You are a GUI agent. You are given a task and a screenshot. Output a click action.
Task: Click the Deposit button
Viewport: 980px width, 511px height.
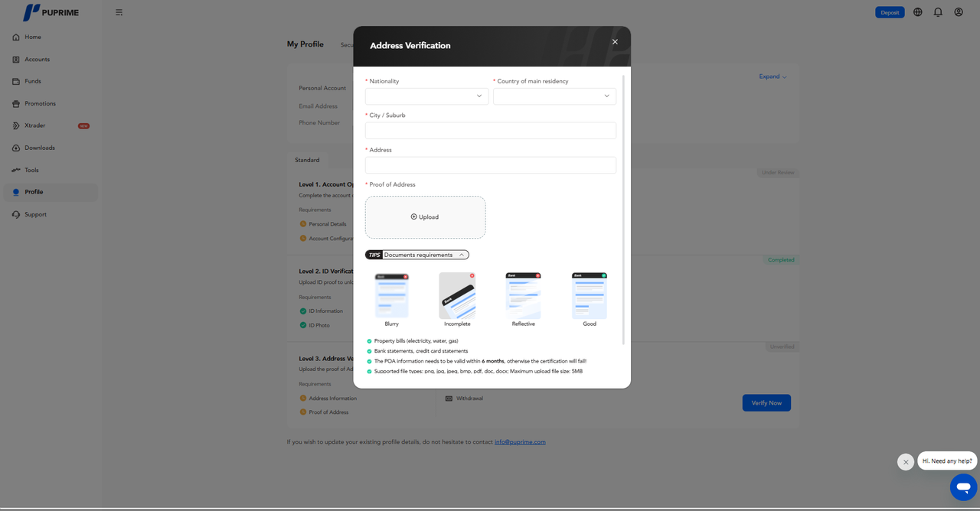(x=890, y=12)
